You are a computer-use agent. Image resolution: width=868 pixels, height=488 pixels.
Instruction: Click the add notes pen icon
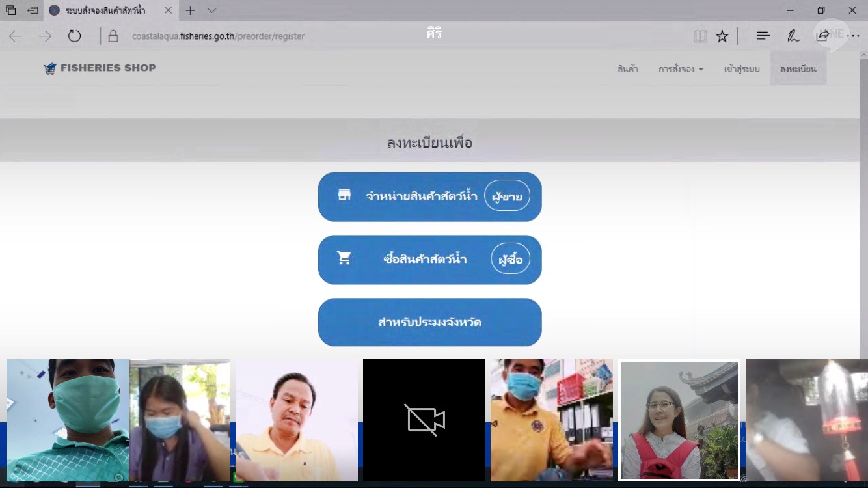[793, 36]
